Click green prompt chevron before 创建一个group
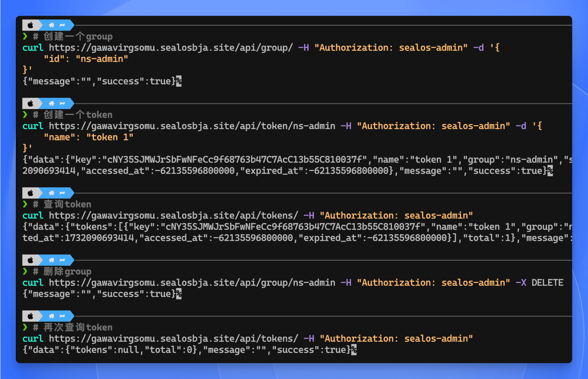Screen dimensions: 588x379 pyautogui.click(x=25, y=36)
